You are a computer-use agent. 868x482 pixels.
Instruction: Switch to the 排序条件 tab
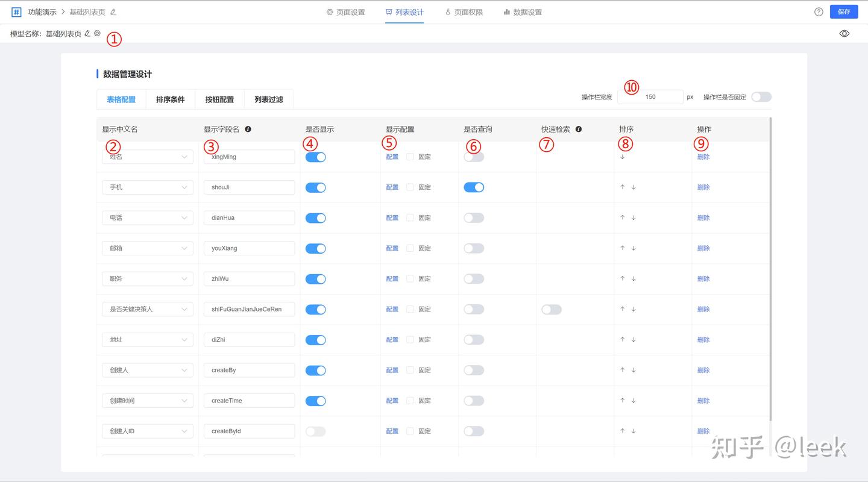tap(171, 99)
